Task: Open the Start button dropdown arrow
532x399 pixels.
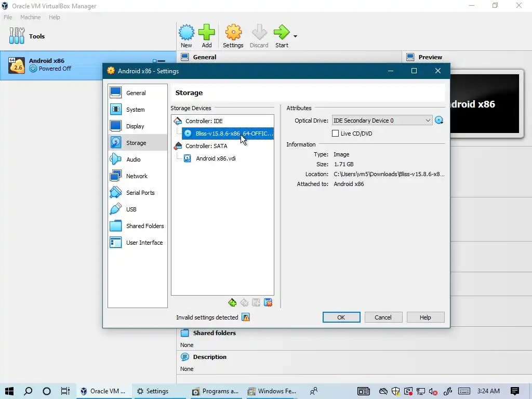Action: point(295,36)
